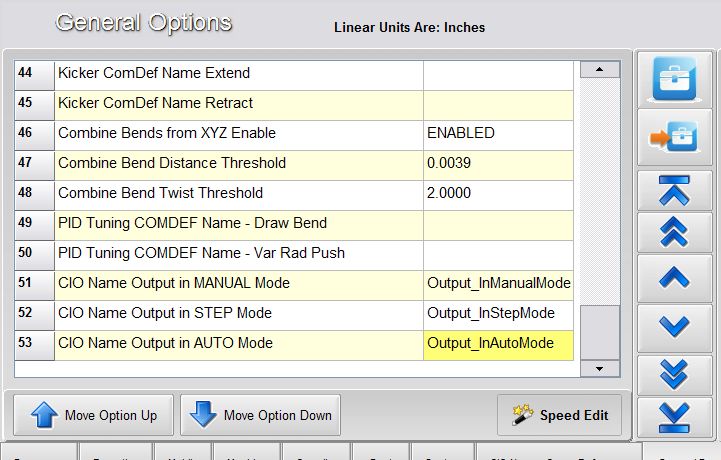This screenshot has width=721, height=460.
Task: Click the scrollbar up arrow
Action: [600, 69]
